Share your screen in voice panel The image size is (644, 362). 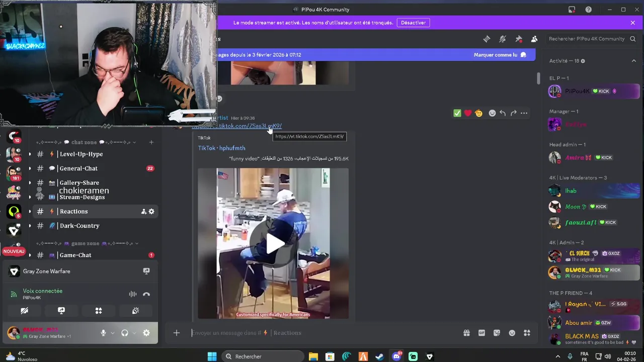coord(61,311)
